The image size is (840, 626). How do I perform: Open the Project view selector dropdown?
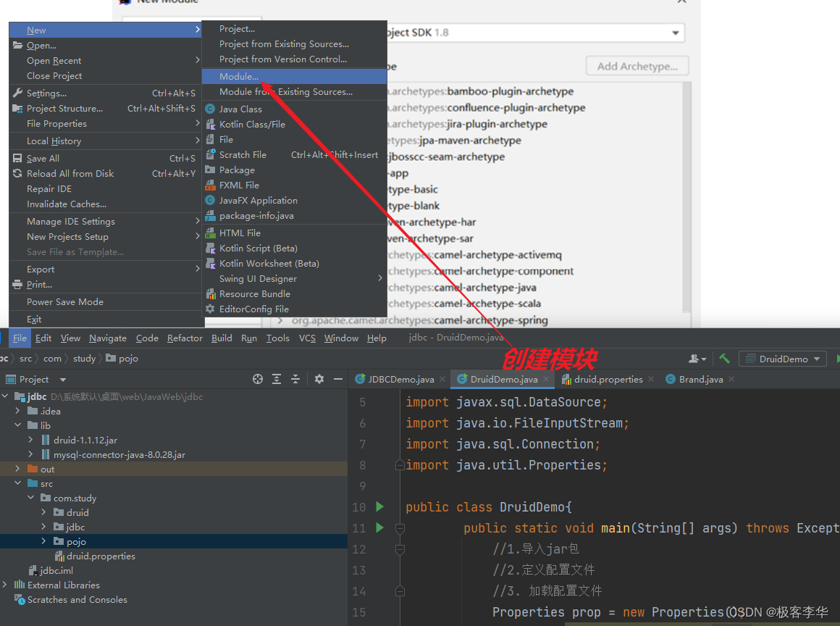[x=63, y=380]
